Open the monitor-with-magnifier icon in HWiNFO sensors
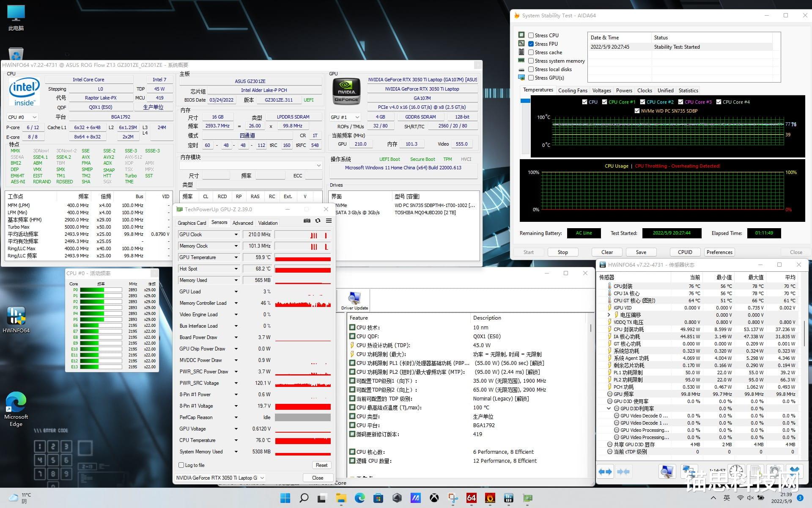The image size is (812, 508). [667, 472]
